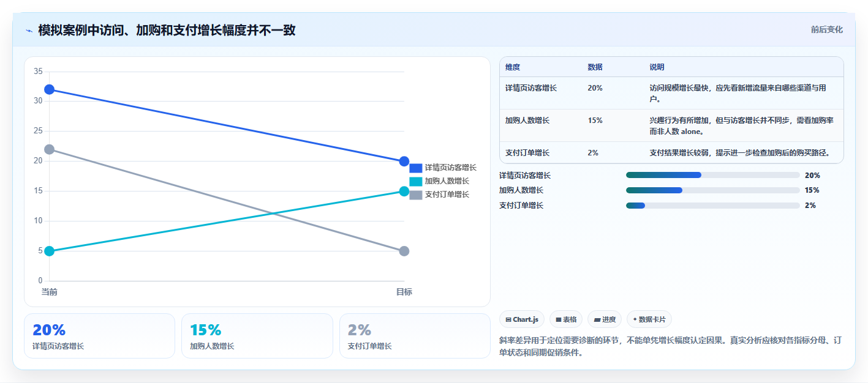Click the 前后变化 label in the header
This screenshot has width=868, height=383.
[826, 29]
